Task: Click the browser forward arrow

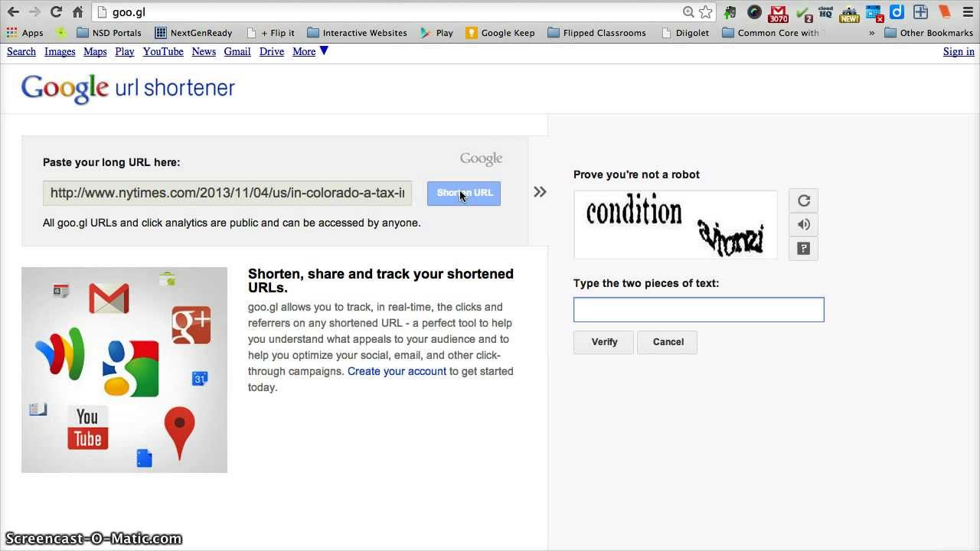Action: (x=34, y=12)
